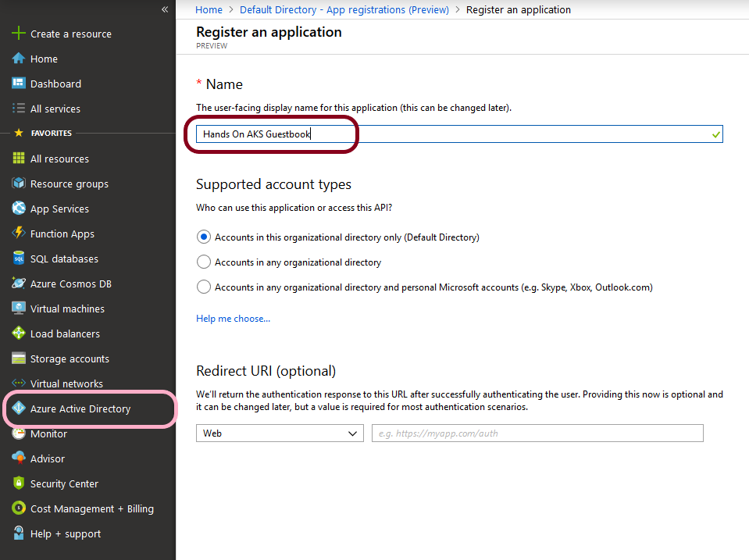Click the Load balancers label
The width and height of the screenshot is (749, 560).
(x=65, y=334)
